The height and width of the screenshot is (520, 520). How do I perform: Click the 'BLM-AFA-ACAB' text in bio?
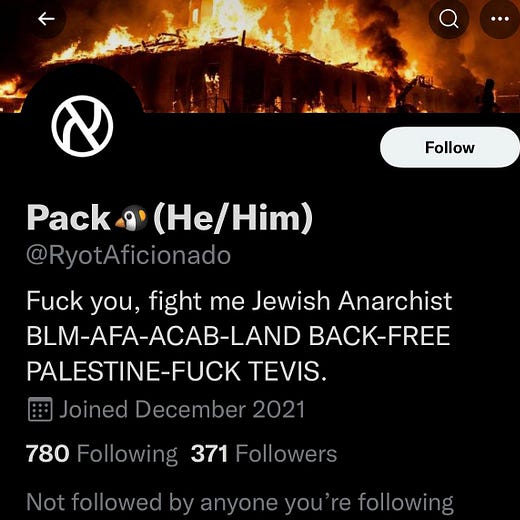tap(125, 336)
